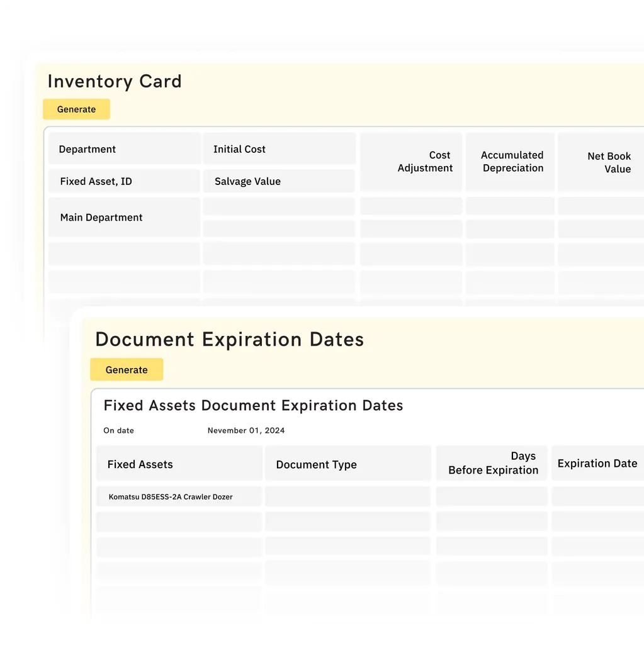Select the Main Department row

(124, 217)
